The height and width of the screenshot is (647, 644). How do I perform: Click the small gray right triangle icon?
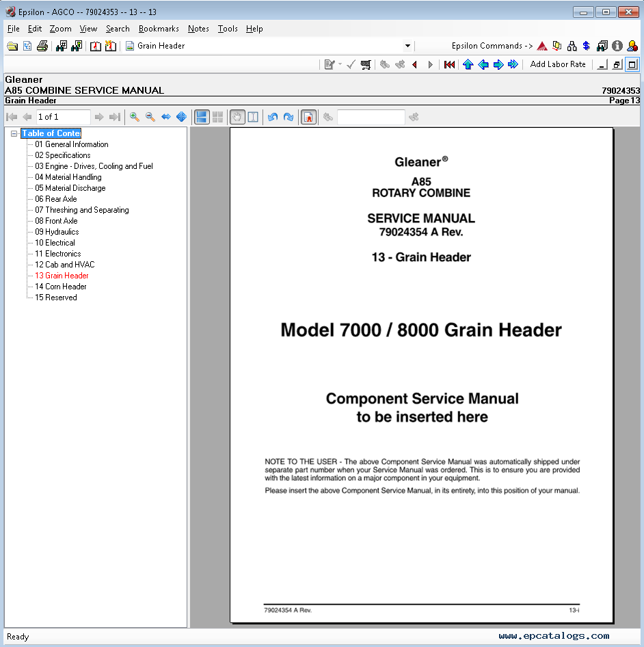430,65
